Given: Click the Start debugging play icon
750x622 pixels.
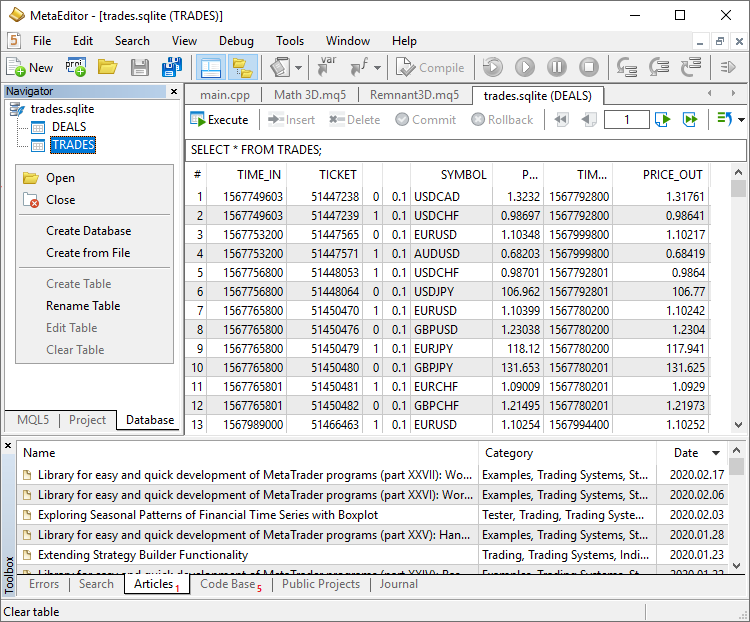Looking at the screenshot, I should pyautogui.click(x=525, y=67).
